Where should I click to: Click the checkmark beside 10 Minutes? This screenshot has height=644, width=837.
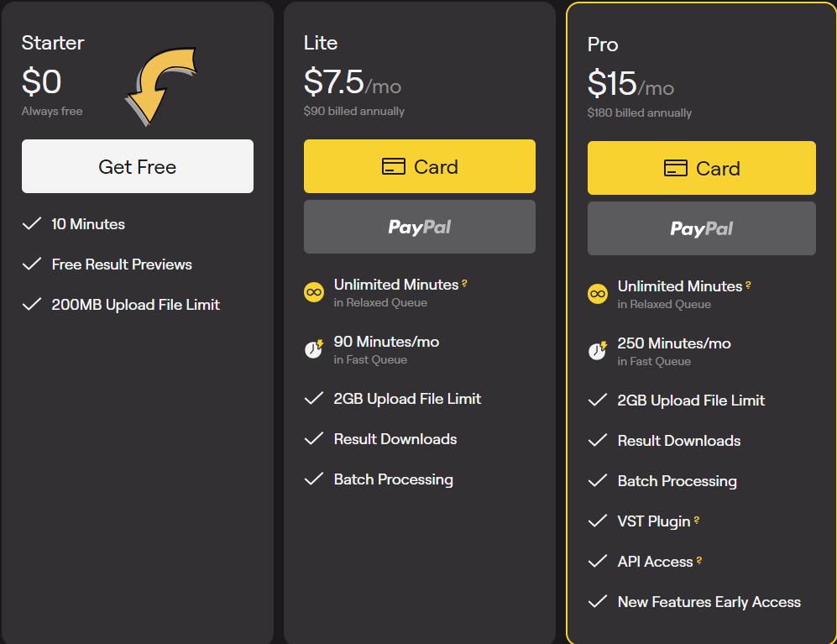coord(32,223)
